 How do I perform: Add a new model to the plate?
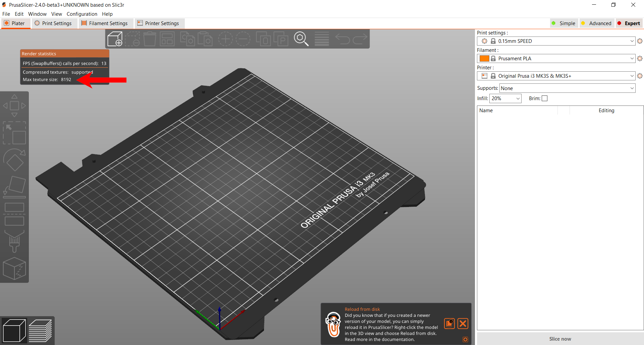[115, 39]
